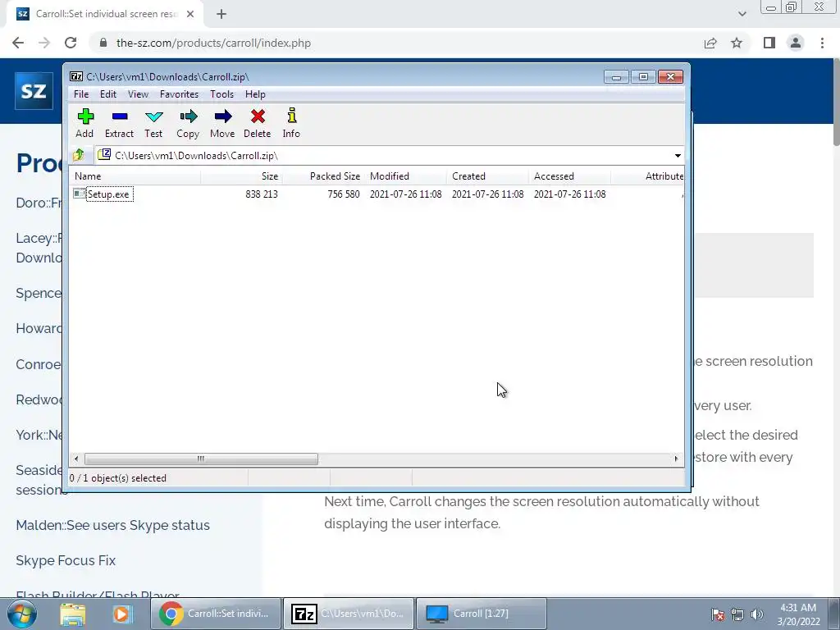The height and width of the screenshot is (630, 840).
Task: Sort by the Size column header
Action: coord(242,176)
